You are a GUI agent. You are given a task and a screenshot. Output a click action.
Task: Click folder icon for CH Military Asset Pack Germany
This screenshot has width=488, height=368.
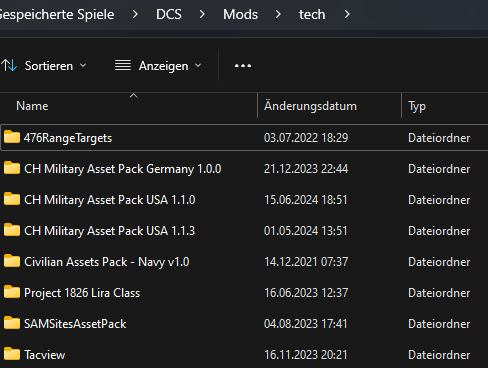[x=12, y=168]
